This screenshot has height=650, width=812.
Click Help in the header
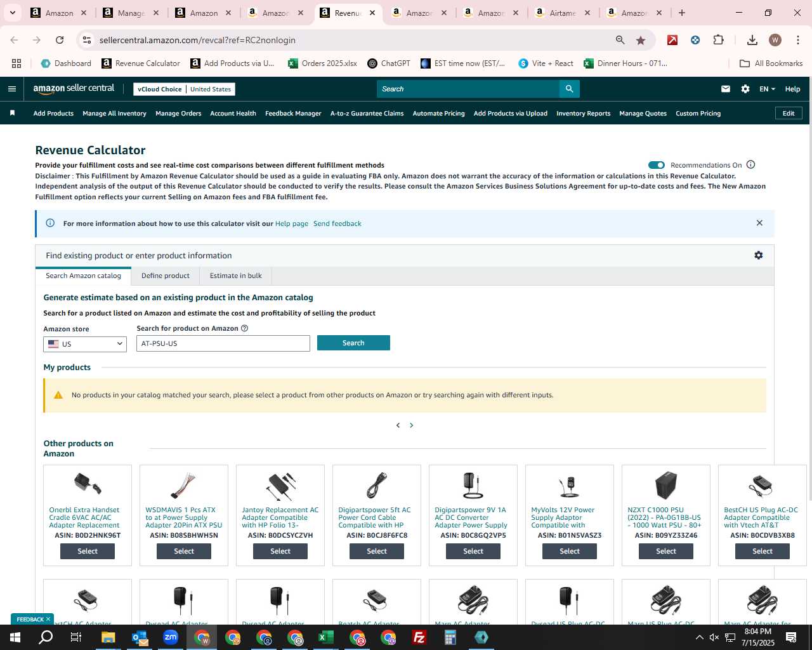coord(792,89)
